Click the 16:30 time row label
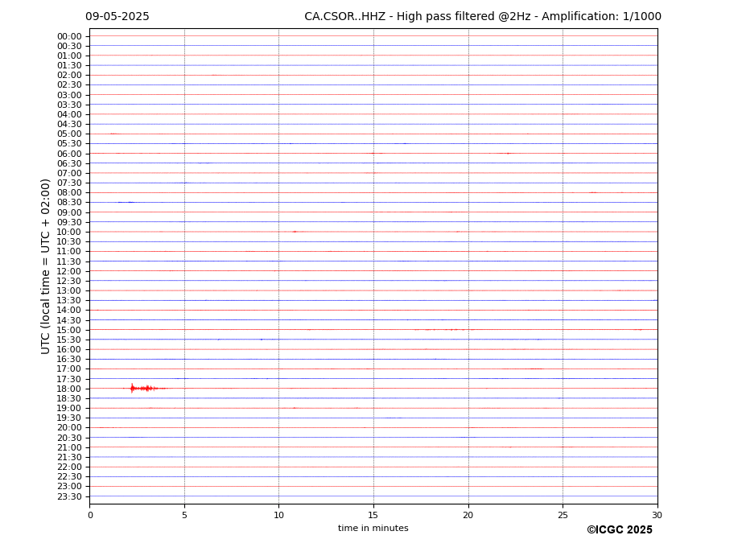746x560 pixels. pos(69,359)
